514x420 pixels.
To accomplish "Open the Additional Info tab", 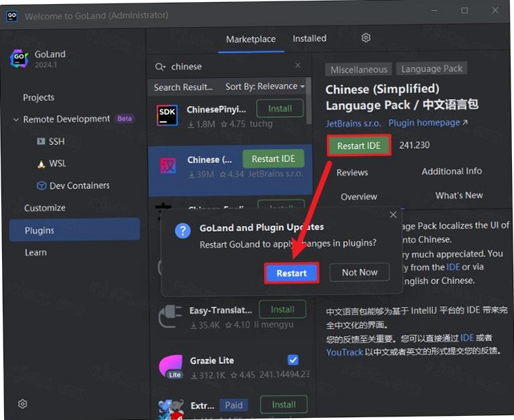I will (x=451, y=171).
